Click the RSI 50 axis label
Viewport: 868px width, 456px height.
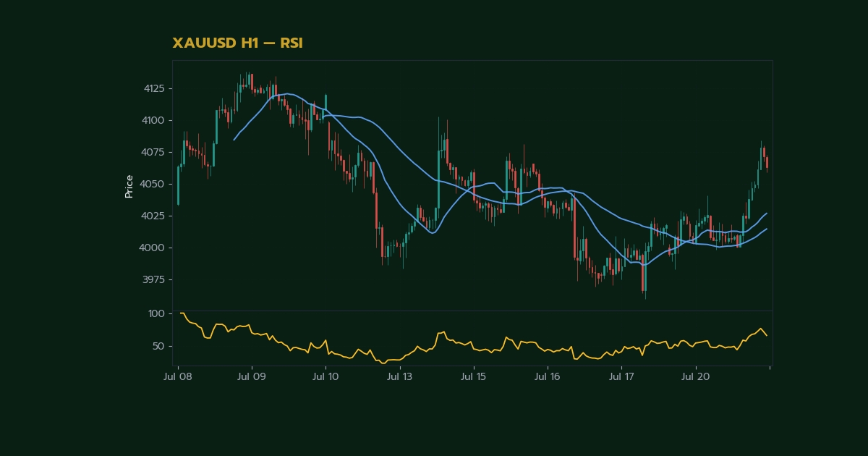coord(159,346)
